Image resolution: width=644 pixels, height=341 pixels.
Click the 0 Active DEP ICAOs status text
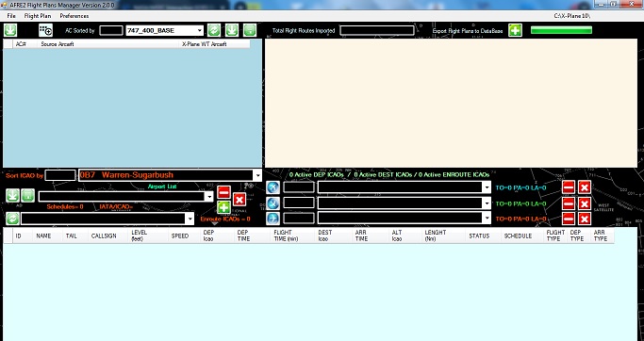coord(316,175)
